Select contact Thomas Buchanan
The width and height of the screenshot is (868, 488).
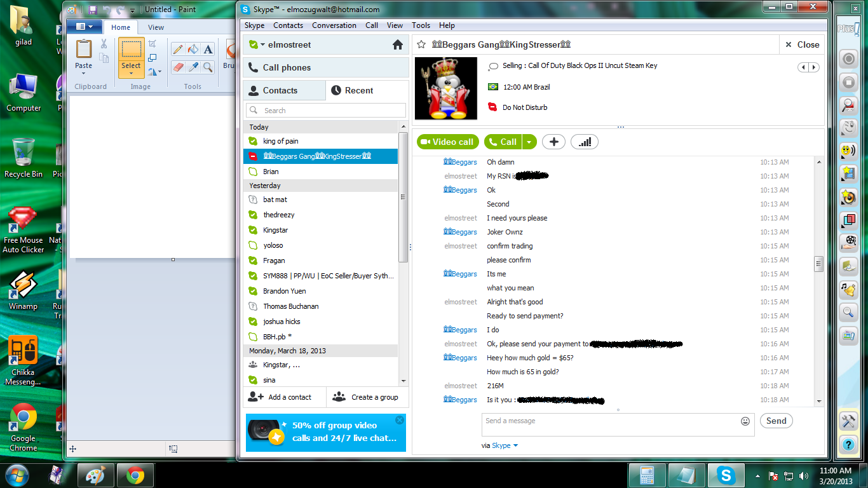click(x=321, y=306)
